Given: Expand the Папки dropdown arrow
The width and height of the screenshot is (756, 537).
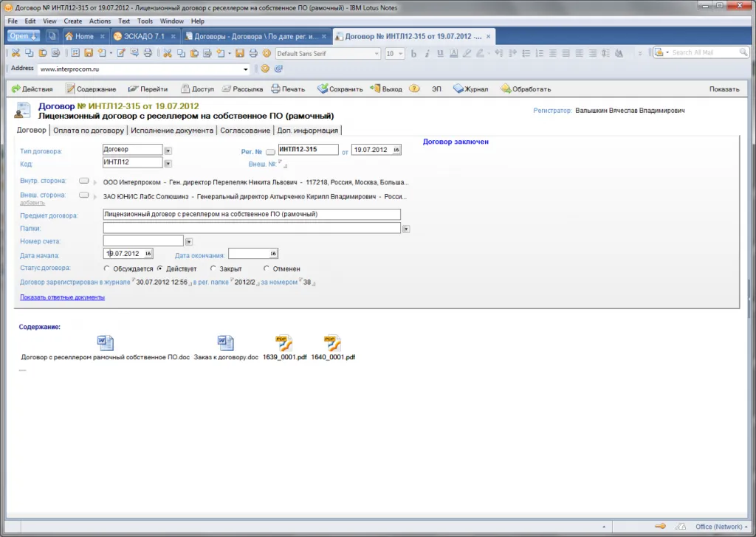Looking at the screenshot, I should coord(406,229).
